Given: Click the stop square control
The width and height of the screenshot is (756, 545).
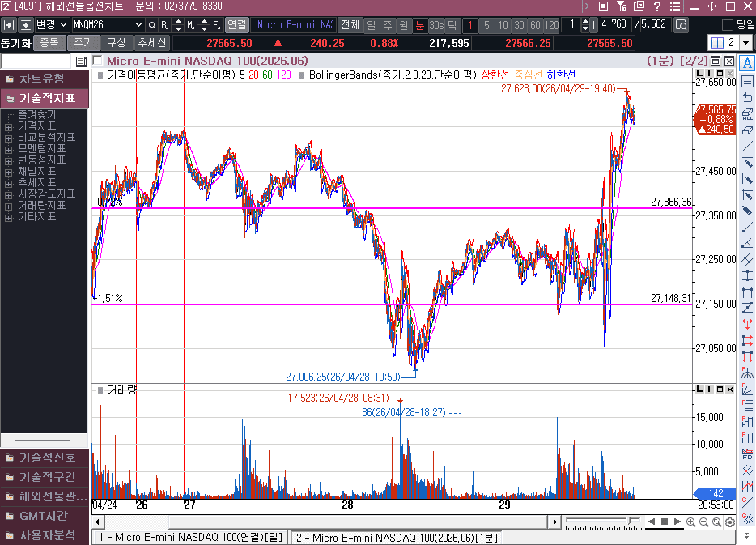Looking at the screenshot, I should click(x=664, y=522).
